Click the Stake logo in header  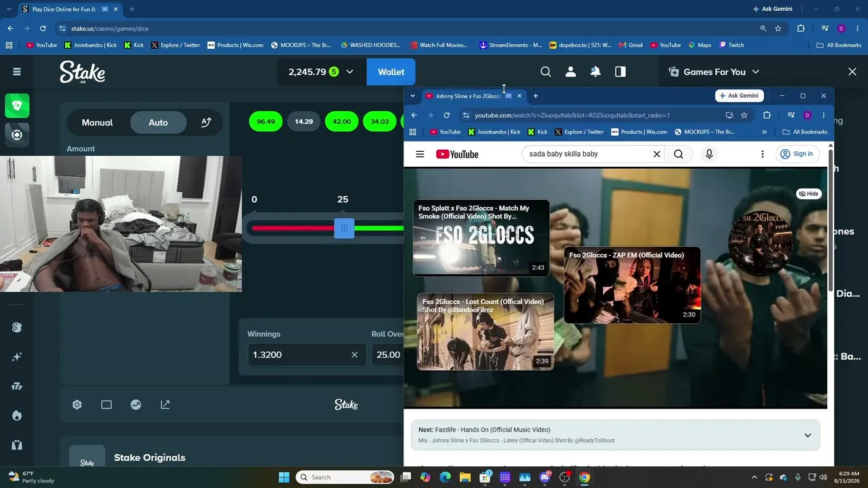pos(82,72)
